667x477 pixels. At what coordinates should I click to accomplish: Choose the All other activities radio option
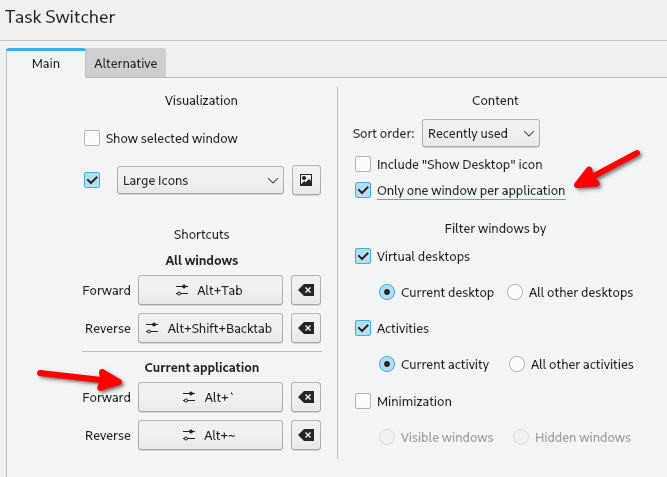coord(517,365)
